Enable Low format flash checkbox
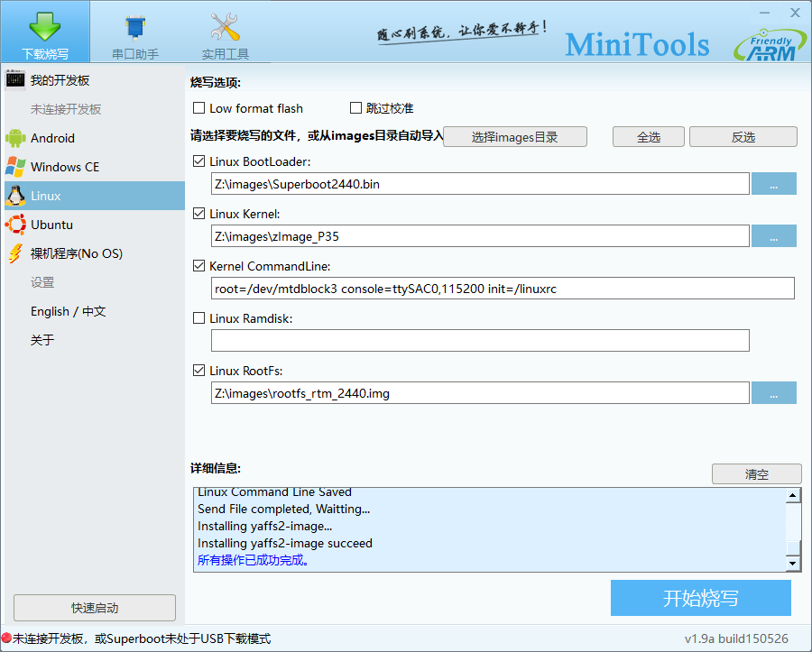The width and height of the screenshot is (812, 652). (x=198, y=107)
